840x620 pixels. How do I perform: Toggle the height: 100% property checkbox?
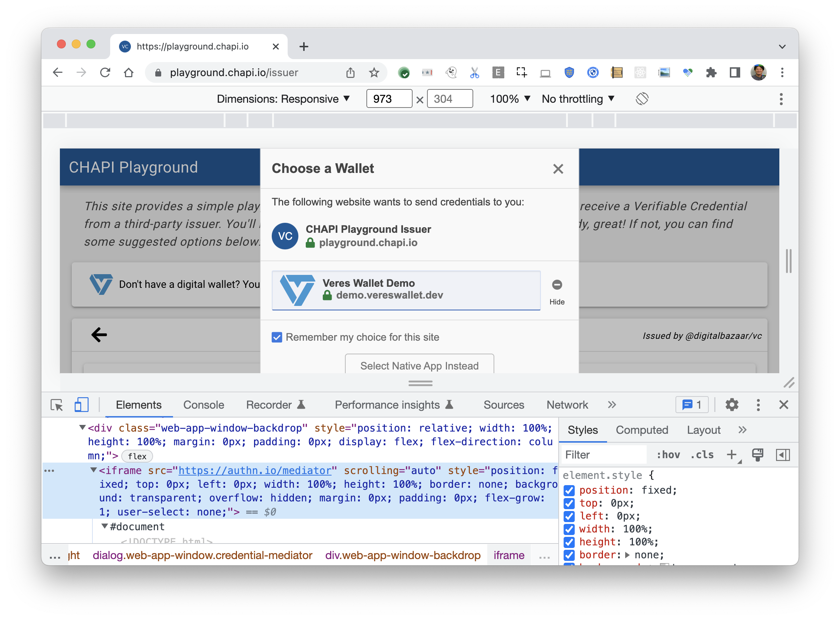569,542
